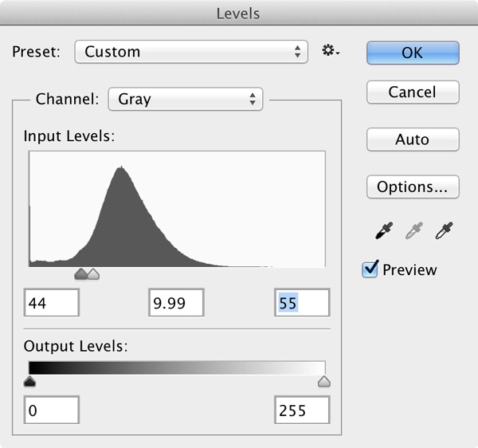
Task: Open the Channel dropdown set to Gray
Action: coord(185,100)
